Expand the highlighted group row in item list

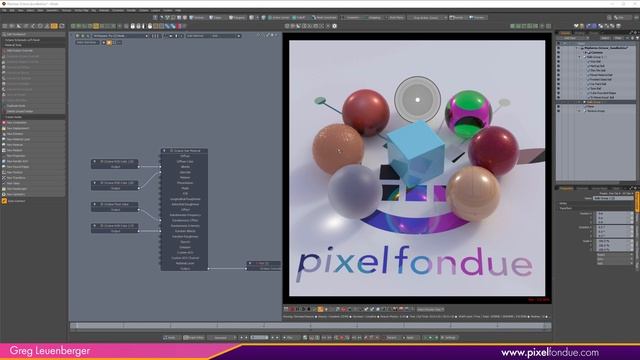coord(580,102)
